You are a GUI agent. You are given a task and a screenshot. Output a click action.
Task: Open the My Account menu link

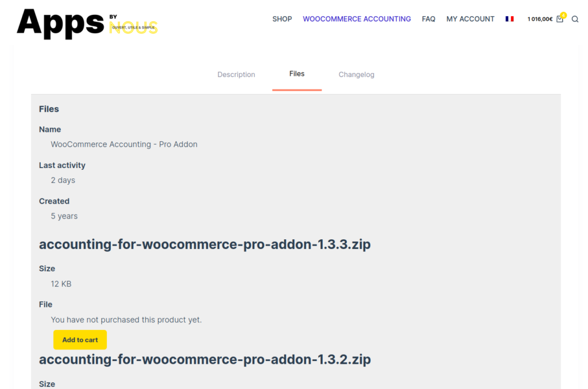pos(470,19)
